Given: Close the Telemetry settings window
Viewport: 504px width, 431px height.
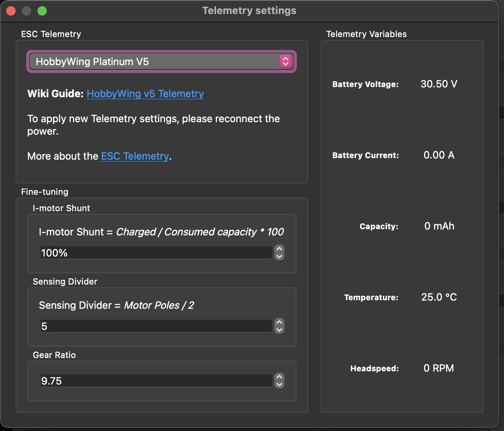Looking at the screenshot, I should 11,11.
